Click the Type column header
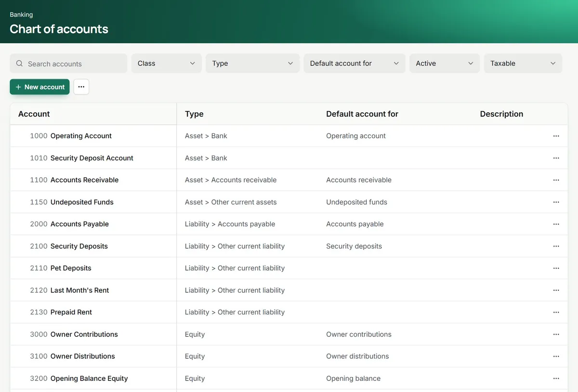The image size is (578, 392). (194, 114)
